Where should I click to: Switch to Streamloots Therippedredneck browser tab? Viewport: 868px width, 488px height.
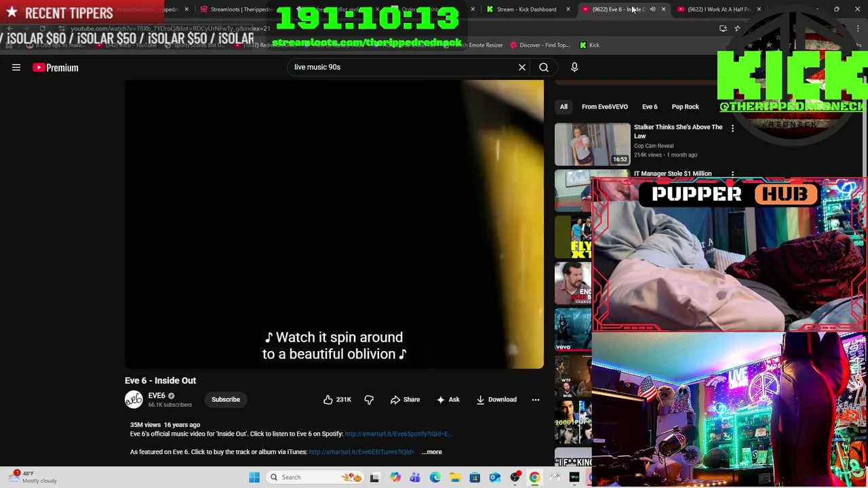[x=240, y=9]
